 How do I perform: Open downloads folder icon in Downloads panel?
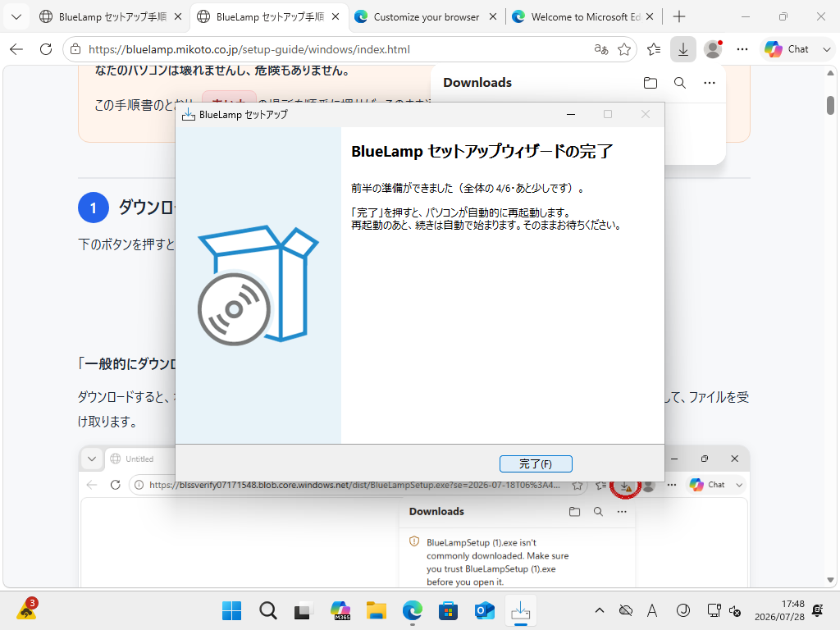651,83
